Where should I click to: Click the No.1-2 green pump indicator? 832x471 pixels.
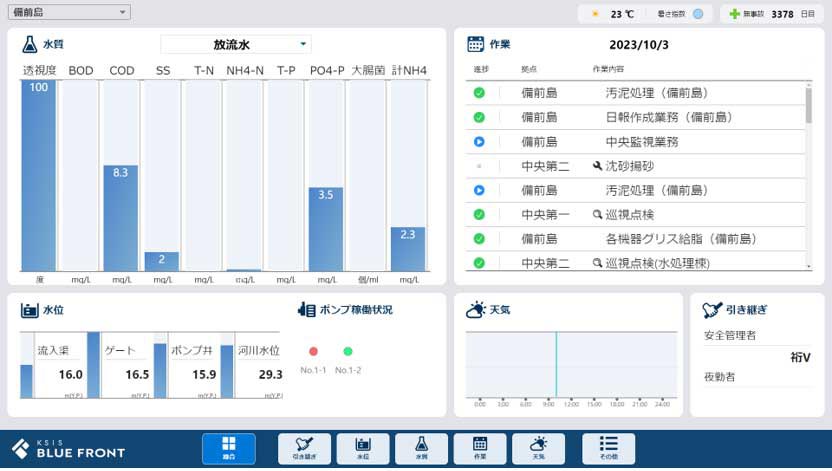point(348,352)
